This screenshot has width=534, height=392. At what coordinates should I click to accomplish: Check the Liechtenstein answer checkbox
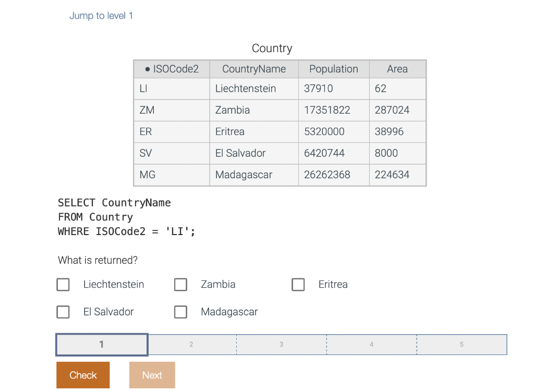pyautogui.click(x=63, y=285)
